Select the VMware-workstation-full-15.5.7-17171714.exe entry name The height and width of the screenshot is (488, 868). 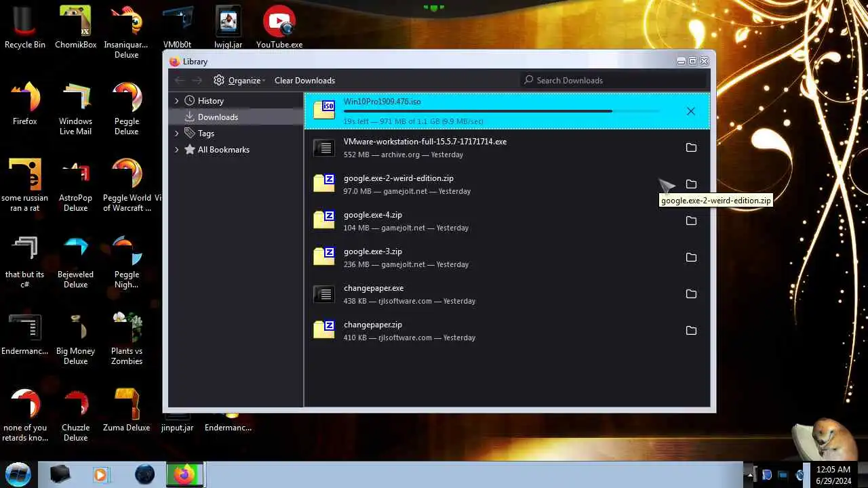pos(425,142)
